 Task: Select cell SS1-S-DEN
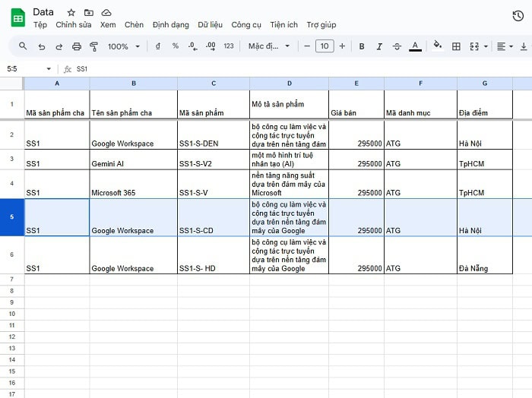click(x=214, y=134)
